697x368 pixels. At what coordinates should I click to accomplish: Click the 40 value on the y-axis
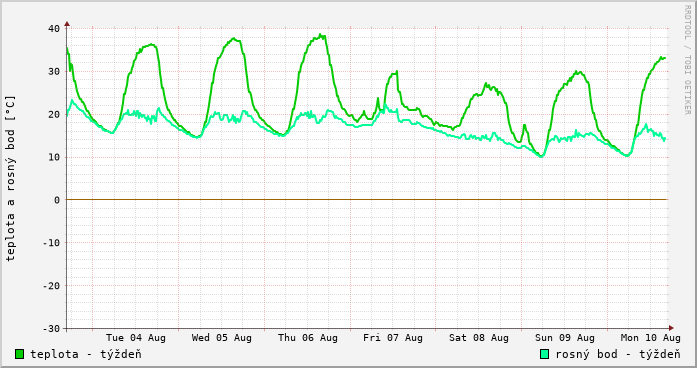[54, 28]
